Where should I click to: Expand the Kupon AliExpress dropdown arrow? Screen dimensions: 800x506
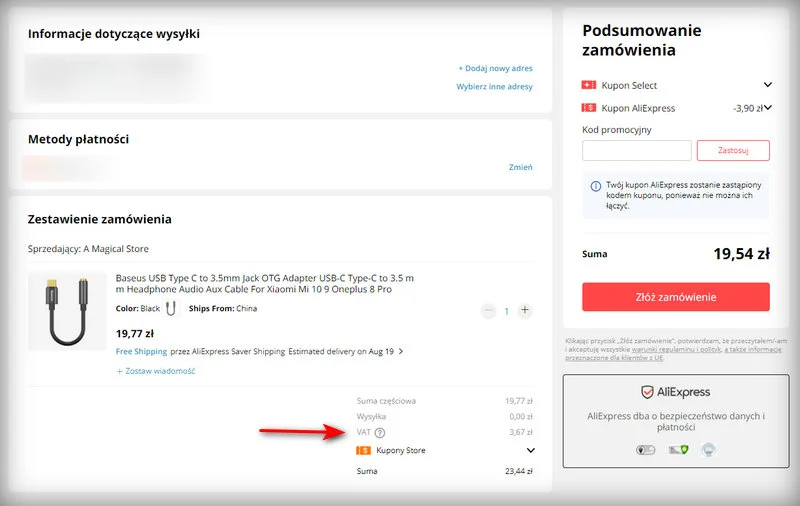(767, 108)
